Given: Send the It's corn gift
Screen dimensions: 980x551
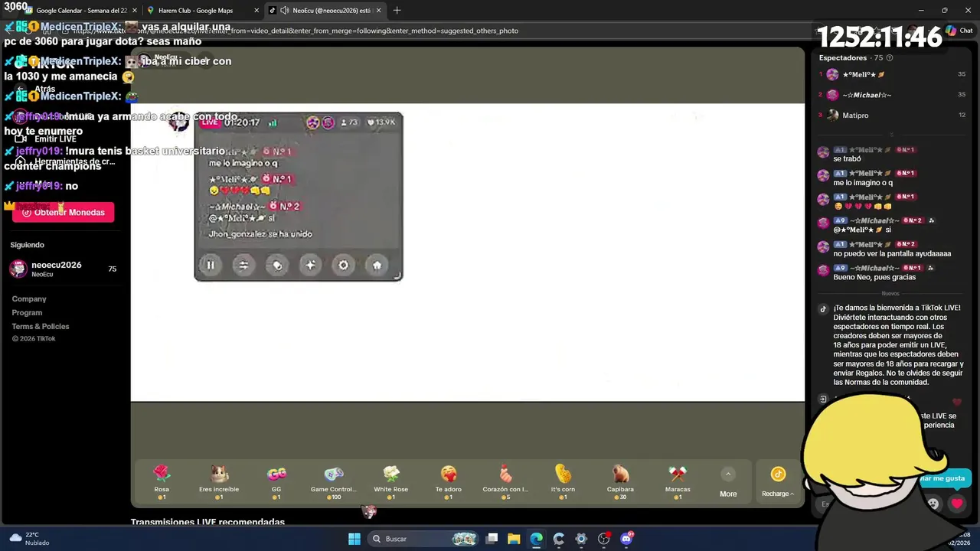Looking at the screenshot, I should [x=563, y=482].
